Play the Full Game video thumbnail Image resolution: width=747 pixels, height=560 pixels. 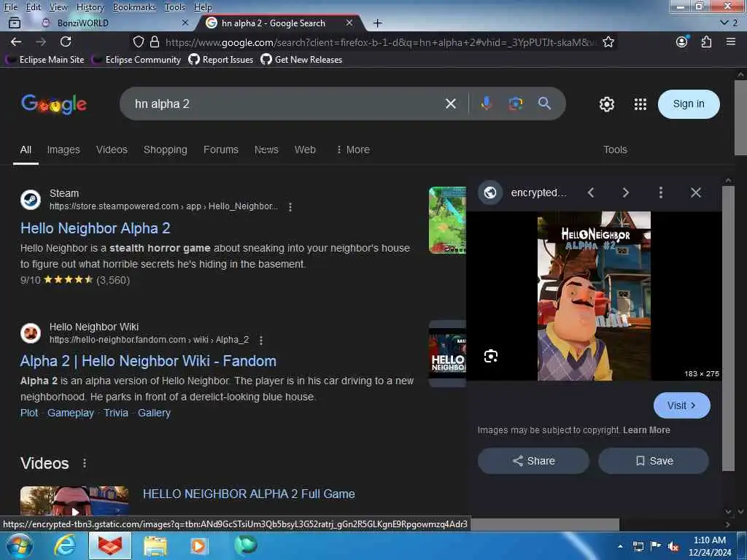click(x=74, y=501)
